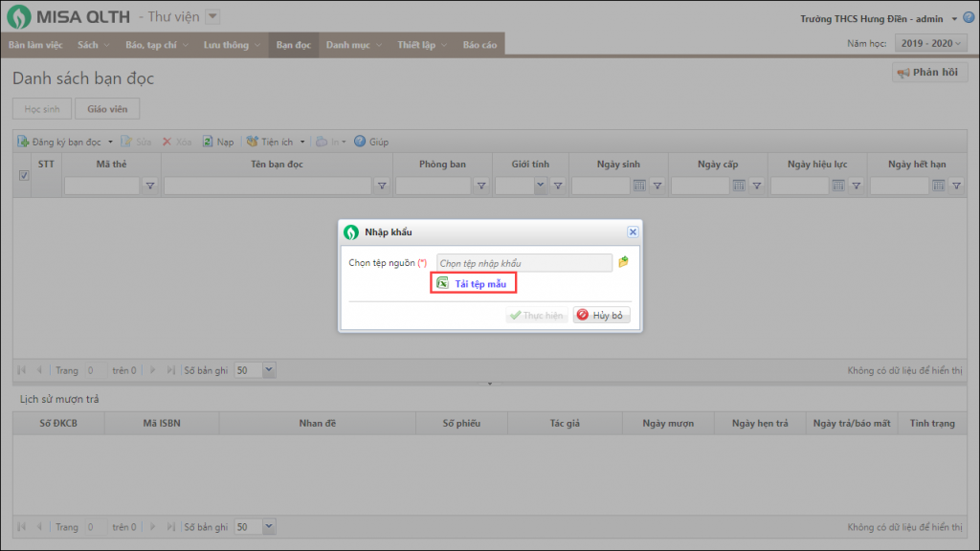Click filter funnel icon for Mã thẻ
980x551 pixels.
(150, 186)
